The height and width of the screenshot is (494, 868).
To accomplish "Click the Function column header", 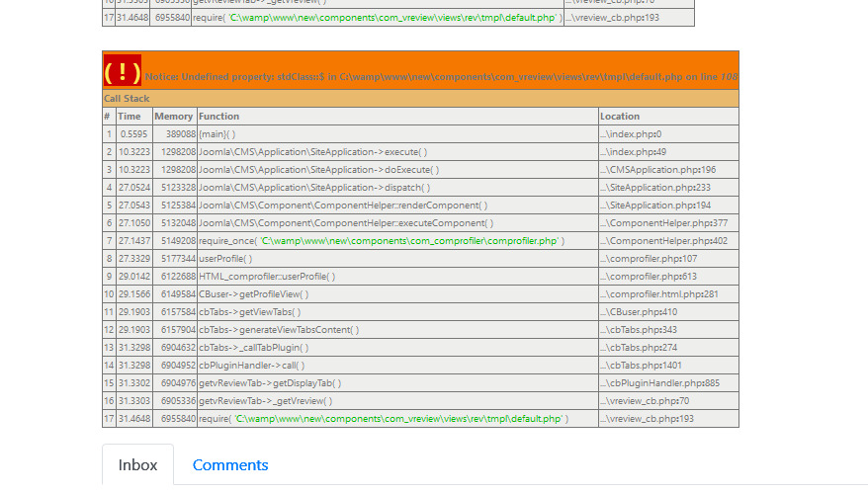I will tap(219, 117).
